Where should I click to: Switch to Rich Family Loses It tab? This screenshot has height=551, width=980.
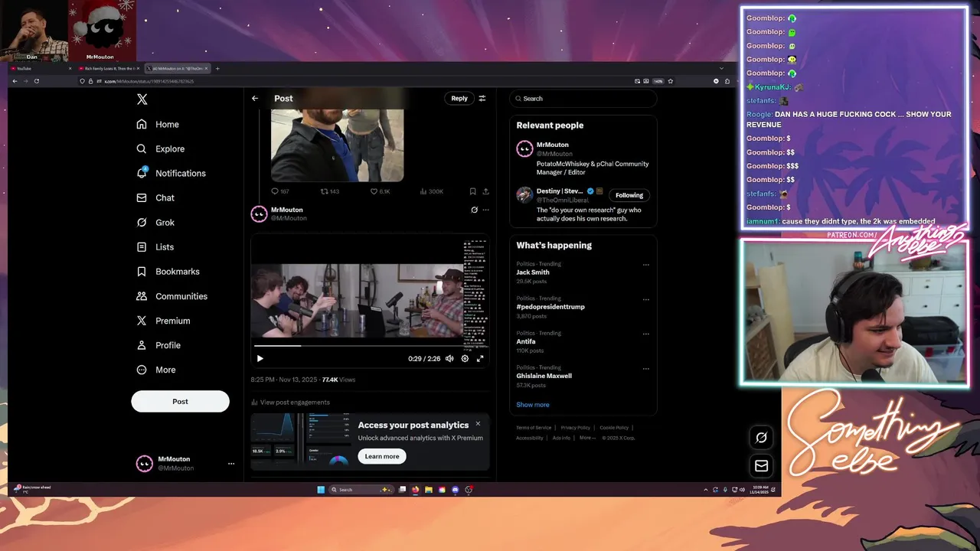pos(109,68)
